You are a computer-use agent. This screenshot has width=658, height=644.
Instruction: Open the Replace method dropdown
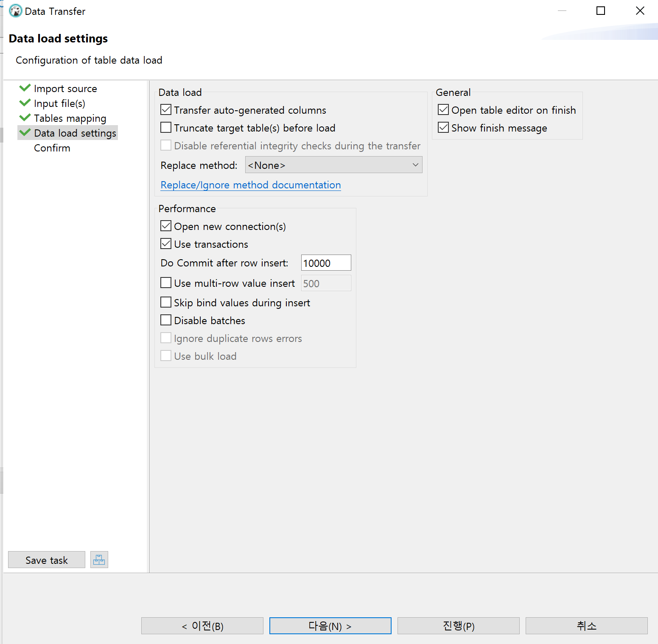coord(334,165)
